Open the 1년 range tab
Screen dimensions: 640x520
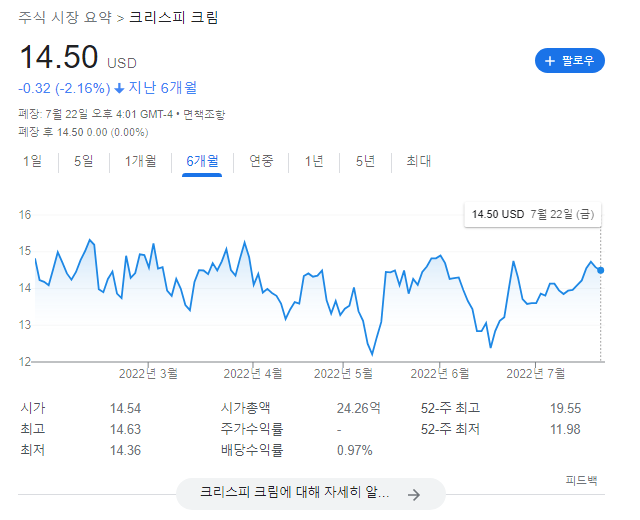click(314, 161)
